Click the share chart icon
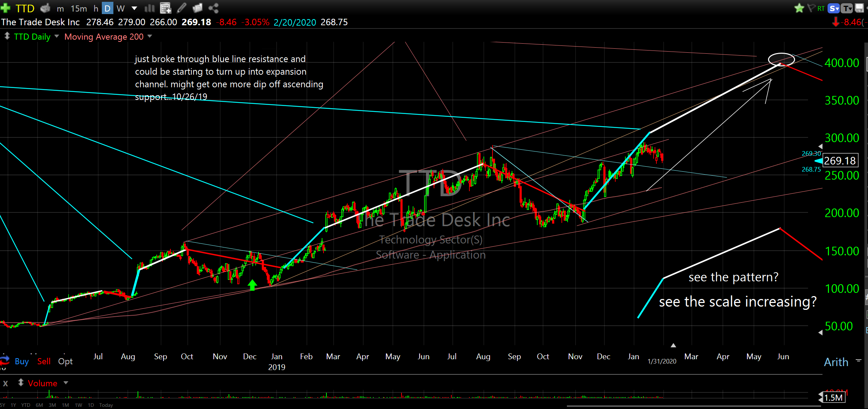 213,8
